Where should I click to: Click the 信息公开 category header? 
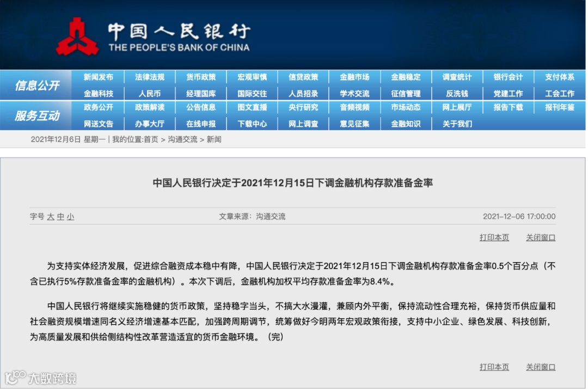point(37,86)
